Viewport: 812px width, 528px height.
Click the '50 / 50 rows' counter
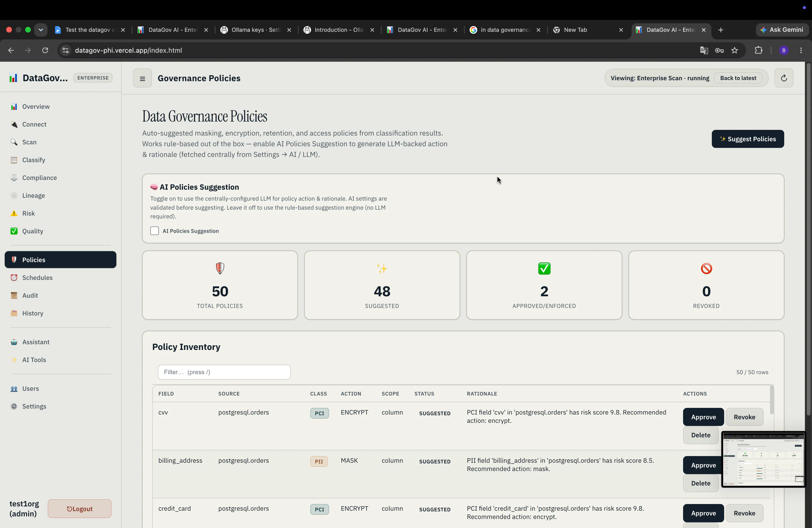coord(752,372)
